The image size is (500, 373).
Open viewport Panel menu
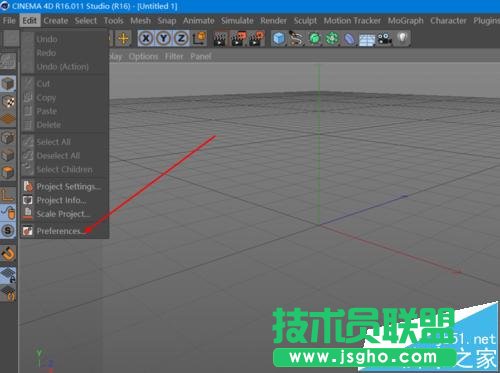201,57
